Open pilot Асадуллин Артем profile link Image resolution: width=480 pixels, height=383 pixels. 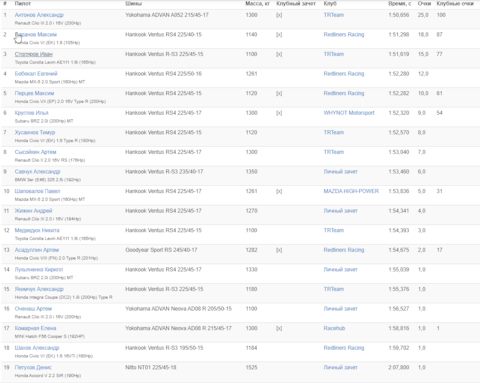37,250
